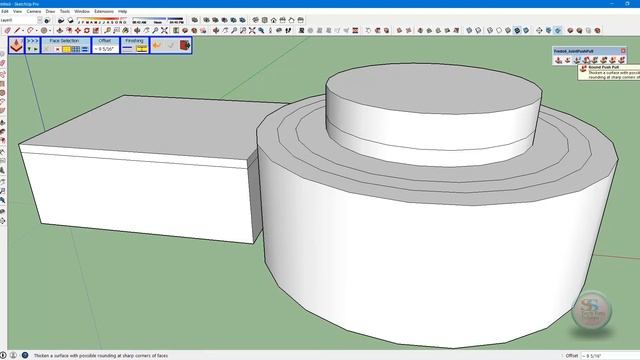Toggle yellow face selection mode
The width and height of the screenshot is (640, 360).
[67, 49]
